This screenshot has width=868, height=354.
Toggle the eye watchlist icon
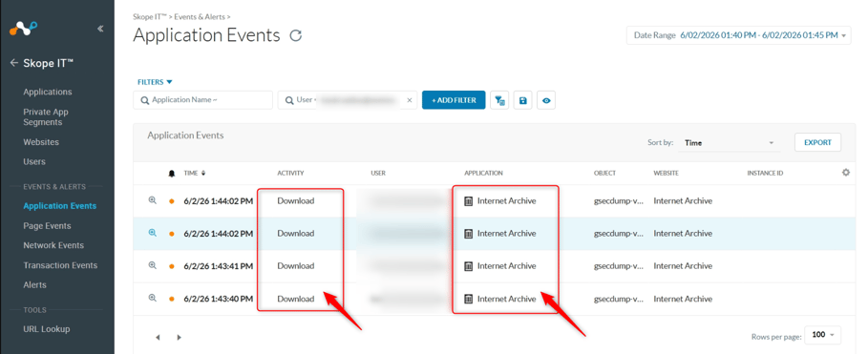[546, 100]
